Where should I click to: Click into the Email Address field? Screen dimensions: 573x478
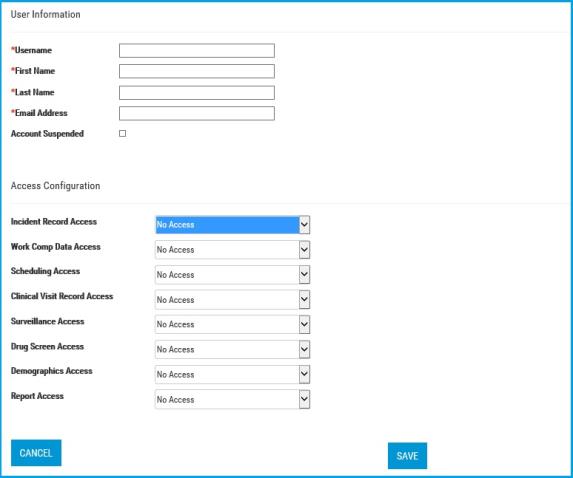[x=197, y=113]
